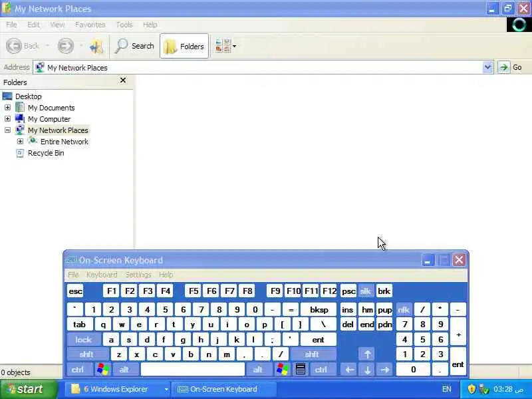Tap the right arrow key
Image resolution: width=532 pixels, height=399 pixels.
pos(385,370)
